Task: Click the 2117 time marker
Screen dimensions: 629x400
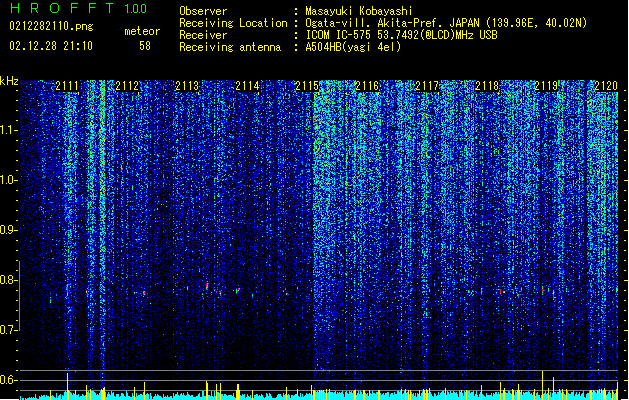Action: click(x=427, y=86)
